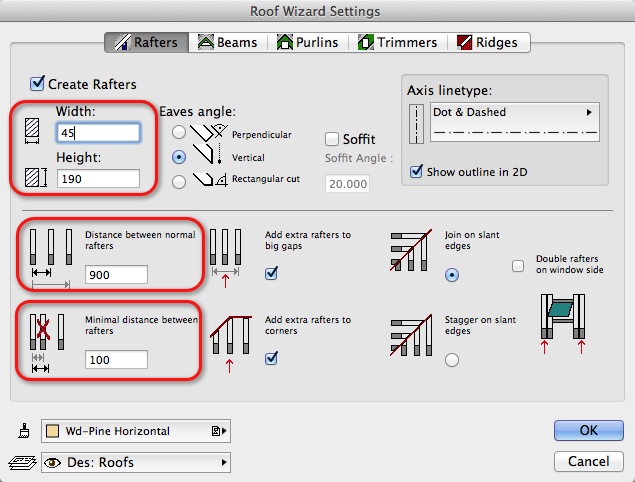635x482 pixels.
Task: Click the material paintbrush icon
Action: 24,431
